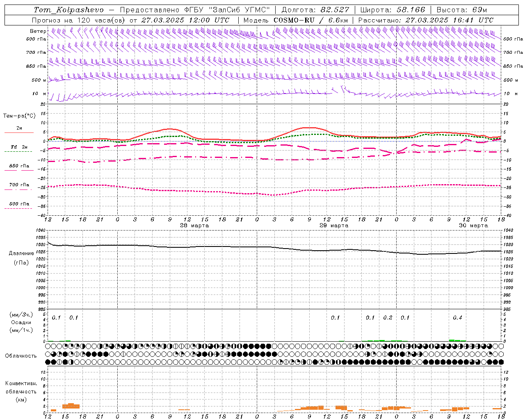Viewport: 525px width, 420px height.
Task: Click the forecast start time 27.03.2025 12:00 UTC
Action: point(185,20)
